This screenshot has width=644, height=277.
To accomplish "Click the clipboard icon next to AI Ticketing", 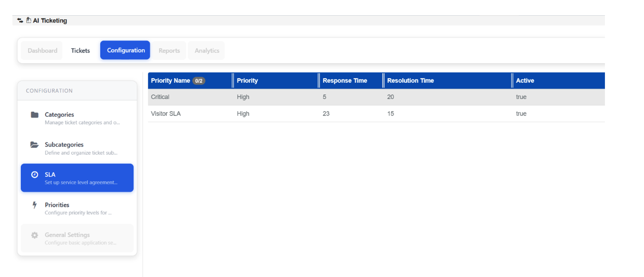I will pyautogui.click(x=29, y=20).
